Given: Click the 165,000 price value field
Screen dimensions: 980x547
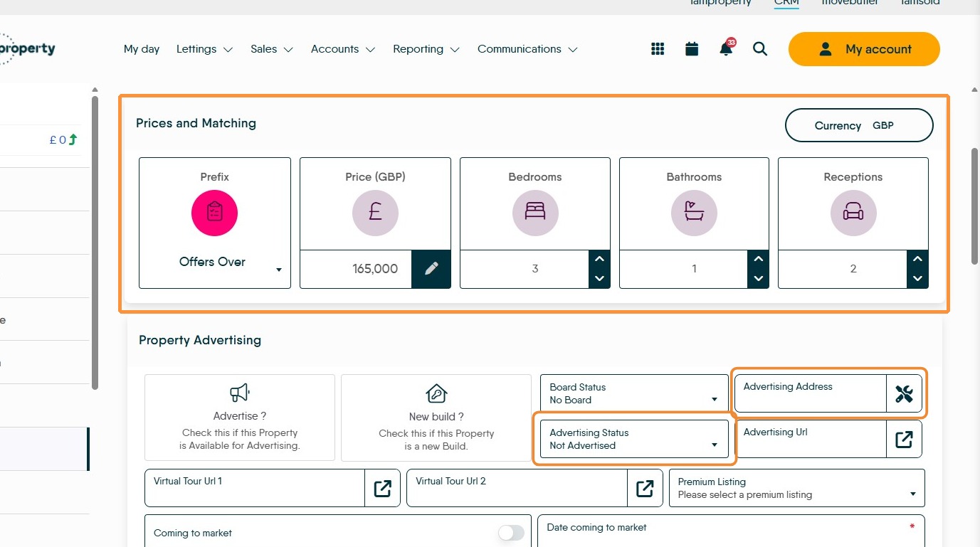Looking at the screenshot, I should 356,269.
